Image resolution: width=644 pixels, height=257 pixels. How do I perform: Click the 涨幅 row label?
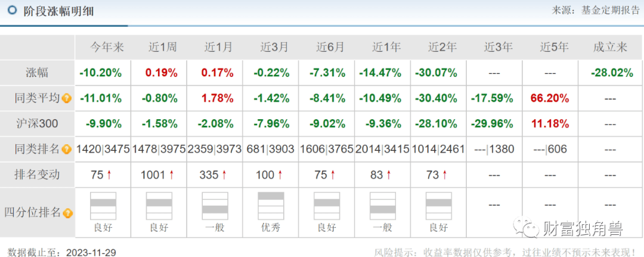pos(37,73)
